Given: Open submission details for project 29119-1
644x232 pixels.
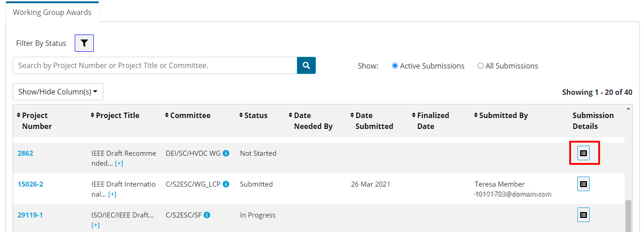Looking at the screenshot, I should [x=583, y=215].
